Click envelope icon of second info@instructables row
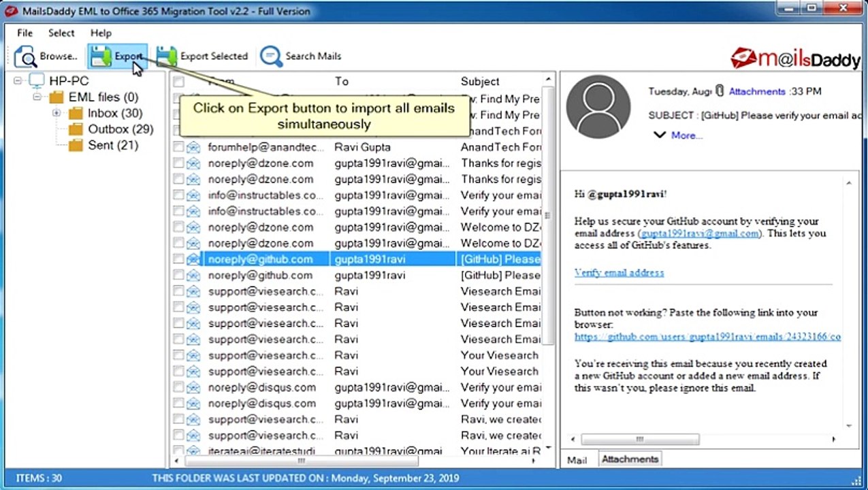 coord(193,211)
